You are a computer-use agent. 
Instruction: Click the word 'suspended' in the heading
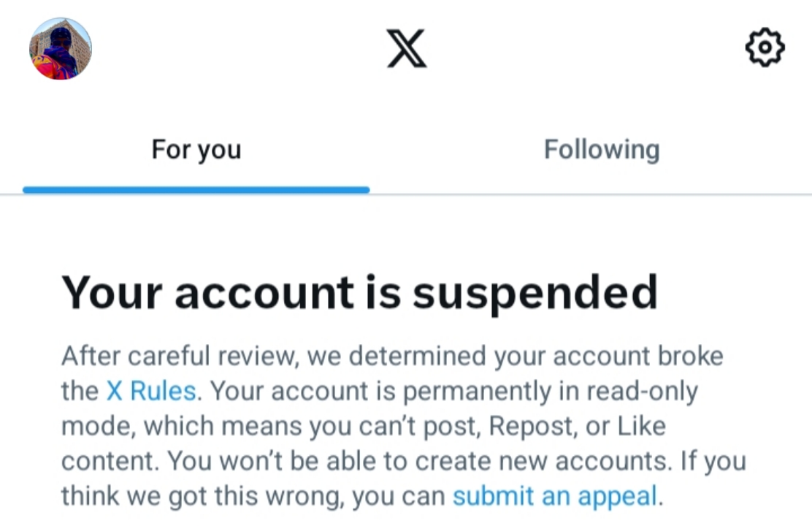pos(535,292)
